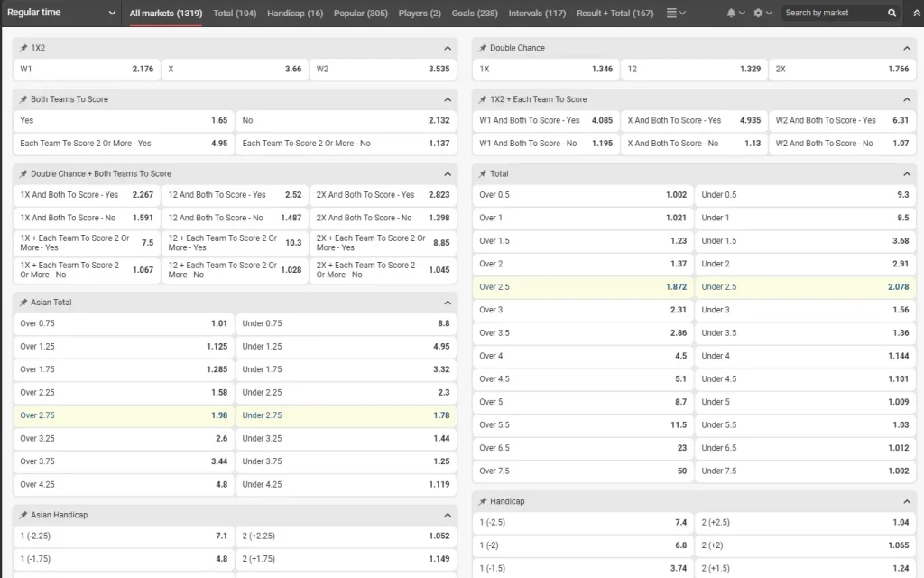Open the Regular time dropdown

[61, 13]
